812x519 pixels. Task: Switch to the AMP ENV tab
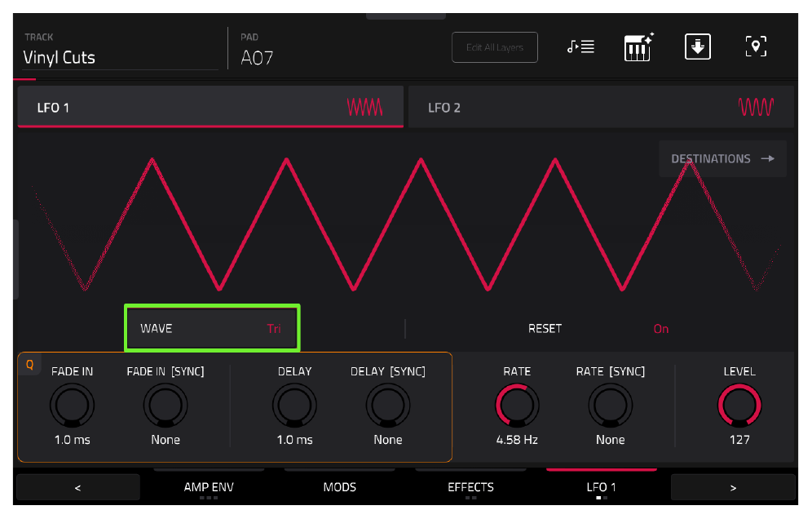(209, 487)
